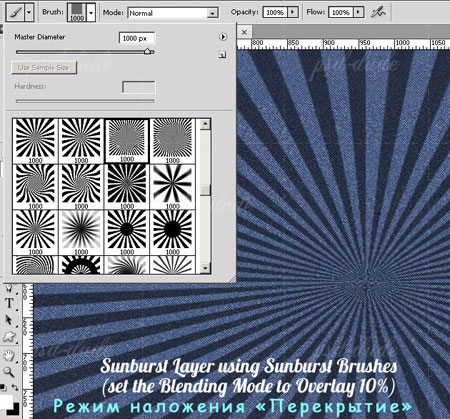Image resolution: width=450 pixels, height=419 pixels.
Task: Open the tool preset picker arrow
Action: coord(29,13)
